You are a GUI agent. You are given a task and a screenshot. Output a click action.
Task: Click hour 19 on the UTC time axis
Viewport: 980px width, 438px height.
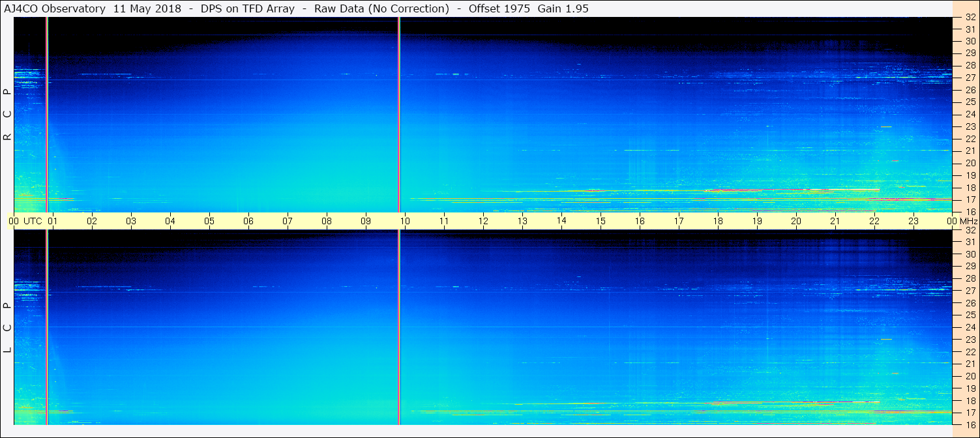pos(757,221)
